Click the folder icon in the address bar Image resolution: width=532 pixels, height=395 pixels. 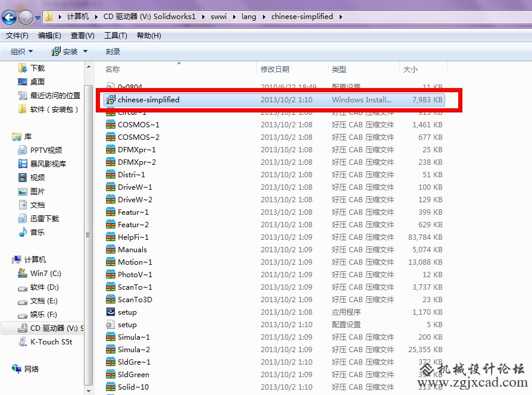pyautogui.click(x=49, y=17)
